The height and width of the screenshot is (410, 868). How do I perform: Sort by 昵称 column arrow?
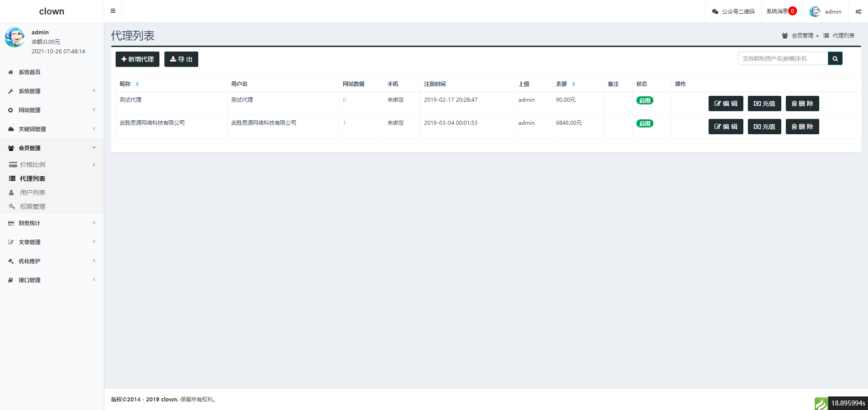coord(137,84)
